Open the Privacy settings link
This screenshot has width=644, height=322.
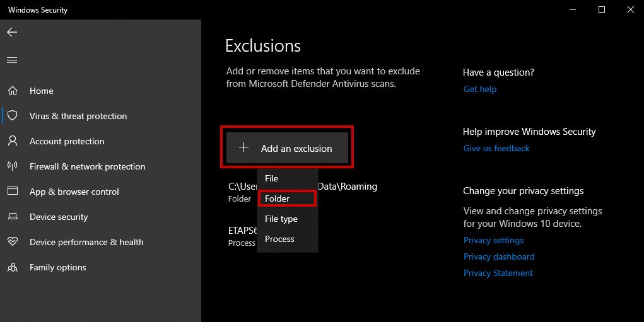click(493, 241)
